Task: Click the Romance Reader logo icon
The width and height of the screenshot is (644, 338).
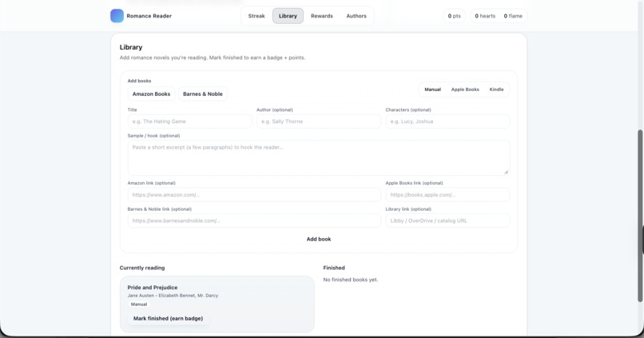Action: (117, 16)
